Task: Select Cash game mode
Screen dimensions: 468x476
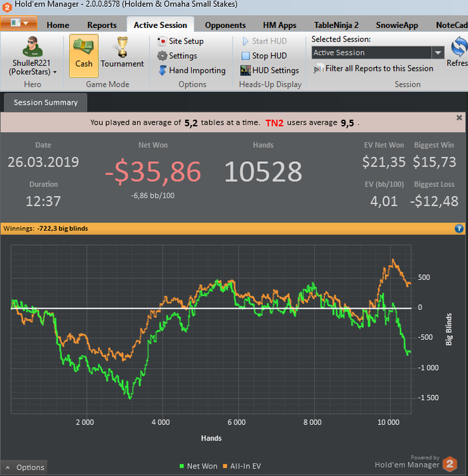Action: click(x=84, y=56)
